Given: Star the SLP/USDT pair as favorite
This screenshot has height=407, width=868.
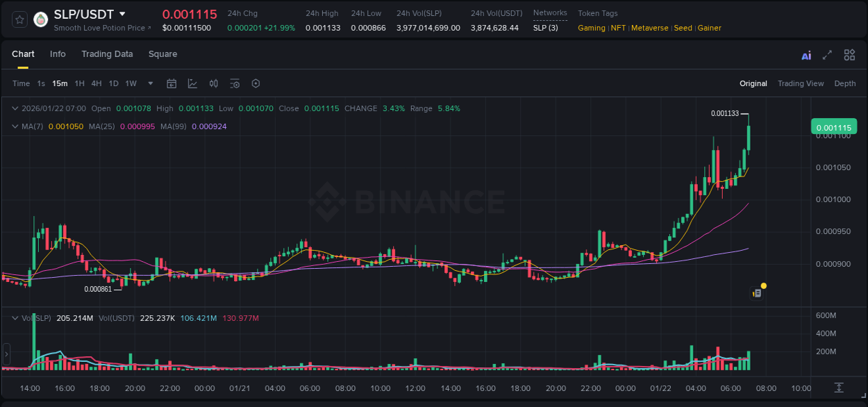Looking at the screenshot, I should tap(19, 19).
